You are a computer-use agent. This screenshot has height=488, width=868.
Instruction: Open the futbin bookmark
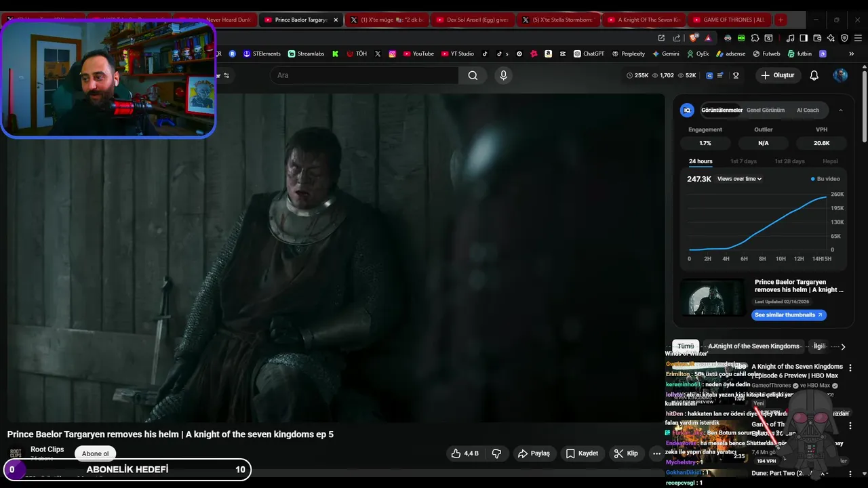(x=799, y=54)
